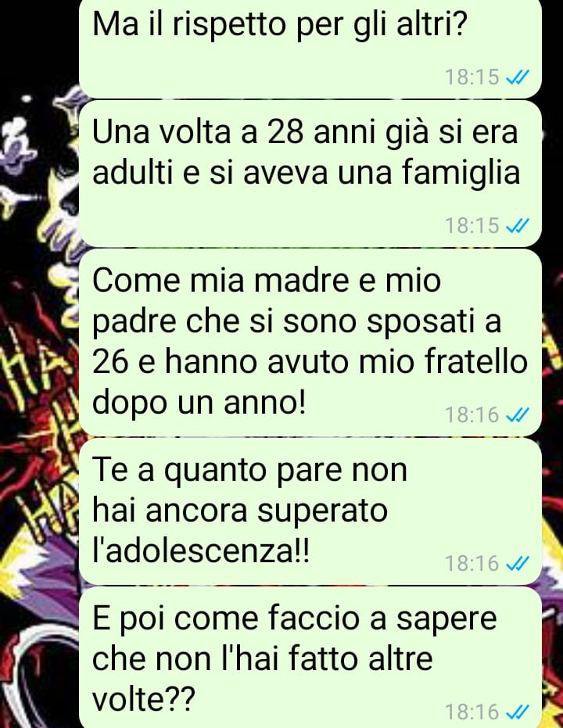Viewport: 563px width, 728px height.
Task: Tap the 18:16 timestamp beside 'volte??'
Action: 472,712
